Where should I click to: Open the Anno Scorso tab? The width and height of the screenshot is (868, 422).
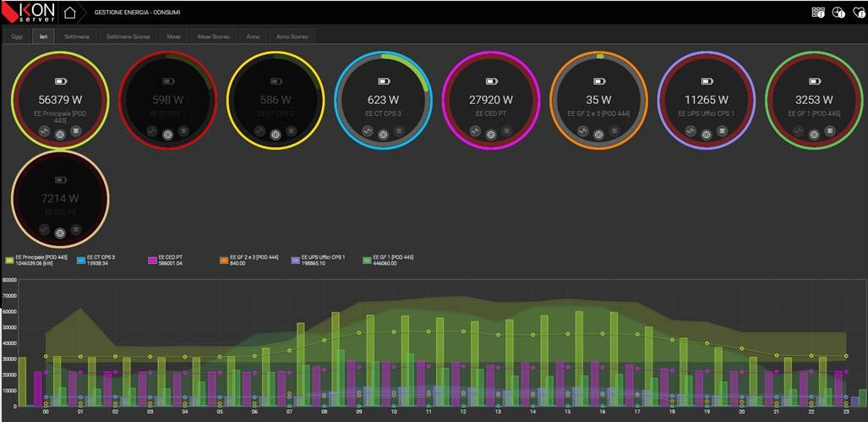(292, 36)
